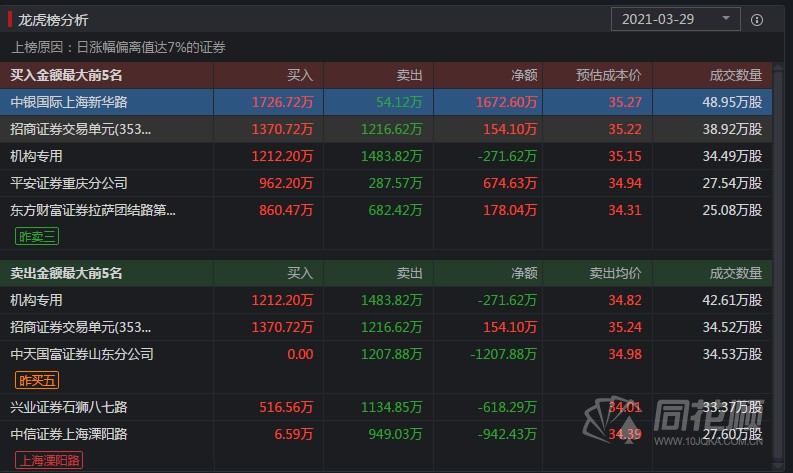Image resolution: width=793 pixels, height=473 pixels.
Task: Click sell average price 35.24
Action: pos(625,327)
